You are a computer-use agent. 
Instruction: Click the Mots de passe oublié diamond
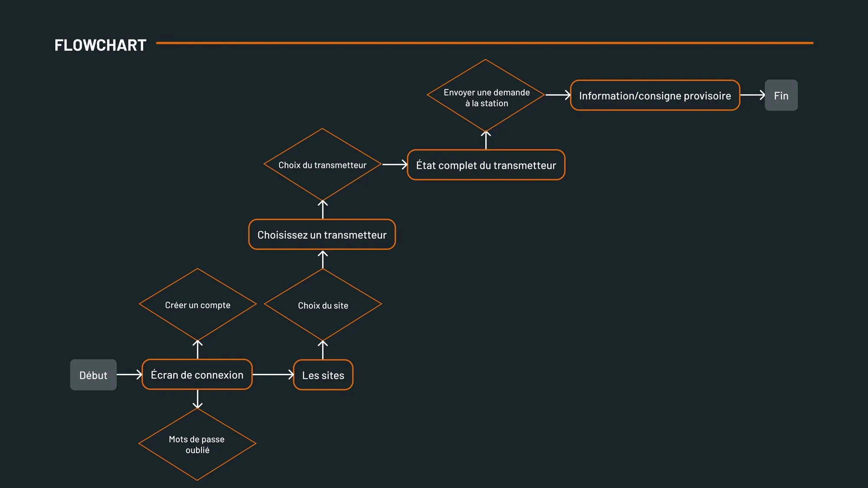(197, 444)
